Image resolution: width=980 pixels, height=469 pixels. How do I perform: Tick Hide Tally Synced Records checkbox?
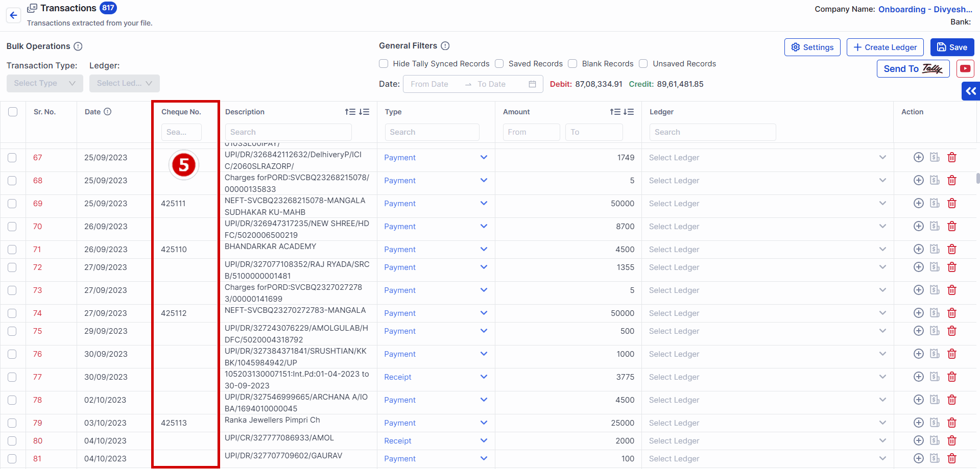click(x=384, y=64)
